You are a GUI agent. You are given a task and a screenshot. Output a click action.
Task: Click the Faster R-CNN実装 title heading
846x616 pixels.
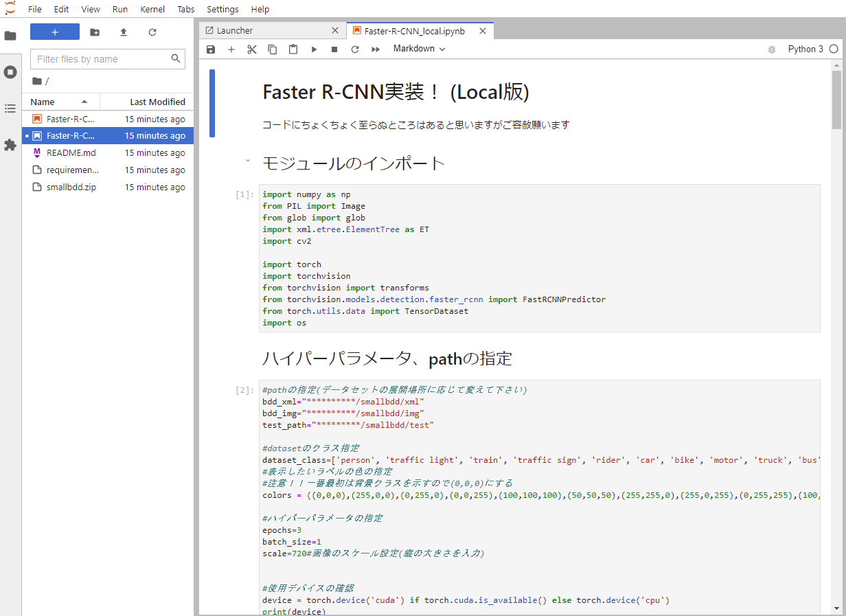pyautogui.click(x=396, y=92)
